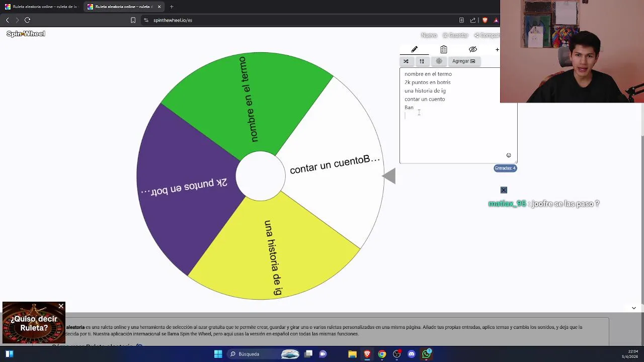Screen dimensions: 644x362
Task: Click inside the entries text area
Action: [458, 116]
